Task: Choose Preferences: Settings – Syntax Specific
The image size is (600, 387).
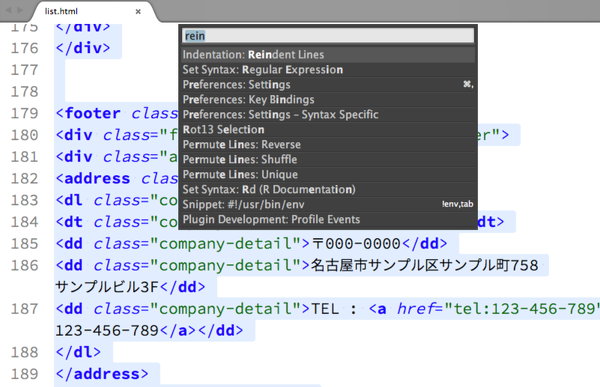Action: (x=328, y=114)
